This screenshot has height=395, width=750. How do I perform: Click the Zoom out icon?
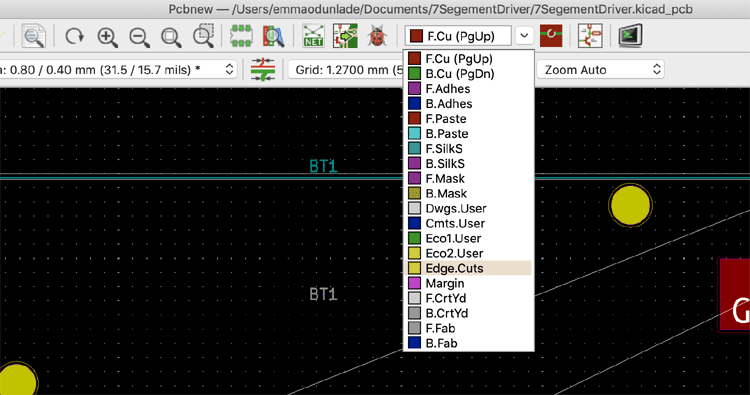139,36
